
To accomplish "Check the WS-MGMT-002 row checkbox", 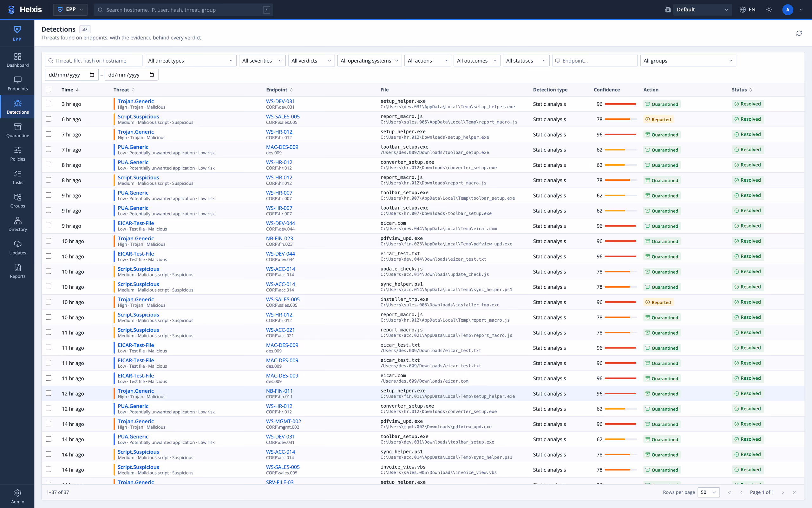I will coord(49,424).
